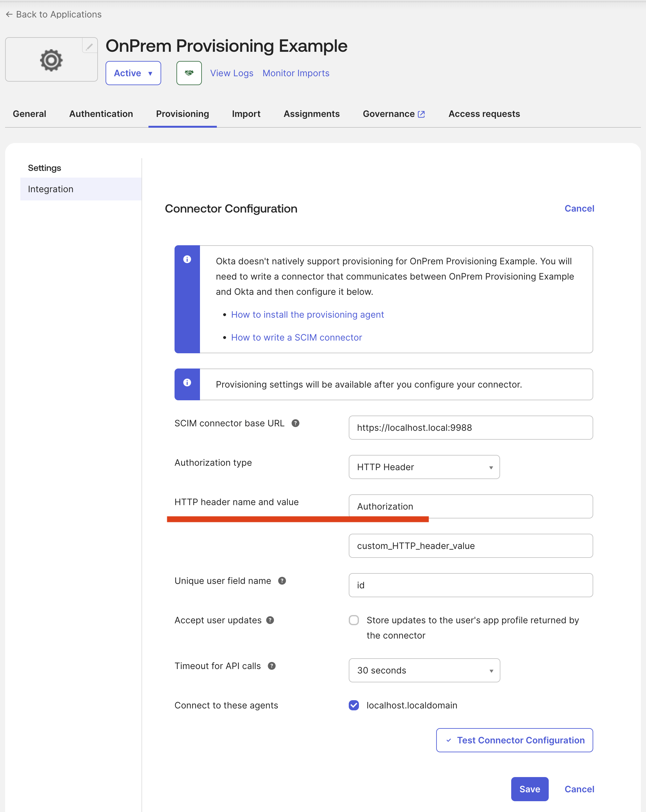
Task: Toggle Store updates to user's app profile
Action: tap(354, 620)
